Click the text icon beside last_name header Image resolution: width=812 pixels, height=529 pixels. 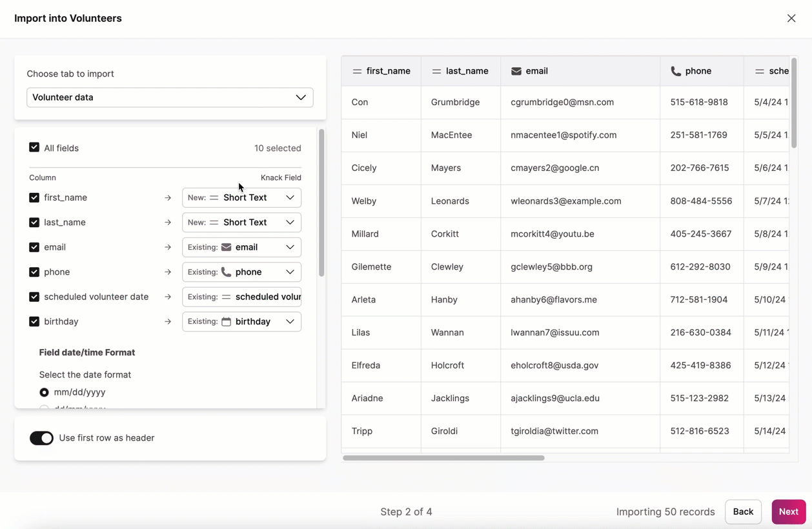(436, 71)
